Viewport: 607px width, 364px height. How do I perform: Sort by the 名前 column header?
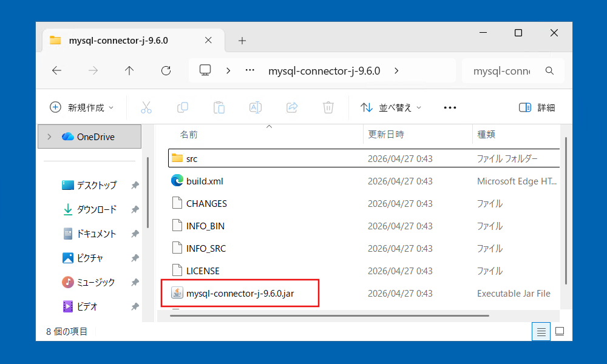pos(189,135)
